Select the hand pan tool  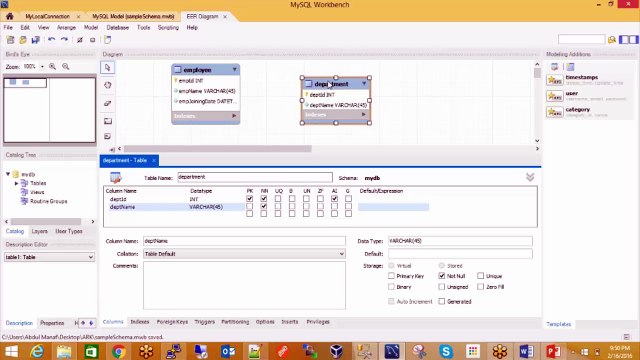(x=107, y=85)
